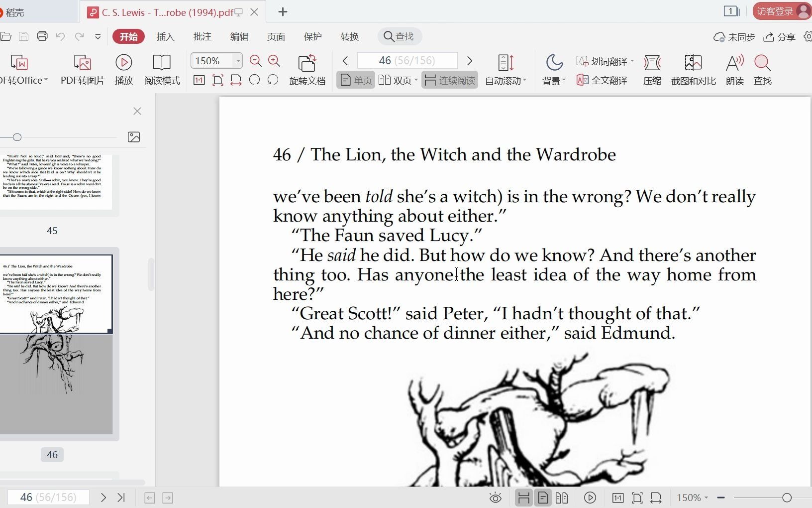The width and height of the screenshot is (812, 508).
Task: Print the document using the printer icon
Action: coord(42,36)
